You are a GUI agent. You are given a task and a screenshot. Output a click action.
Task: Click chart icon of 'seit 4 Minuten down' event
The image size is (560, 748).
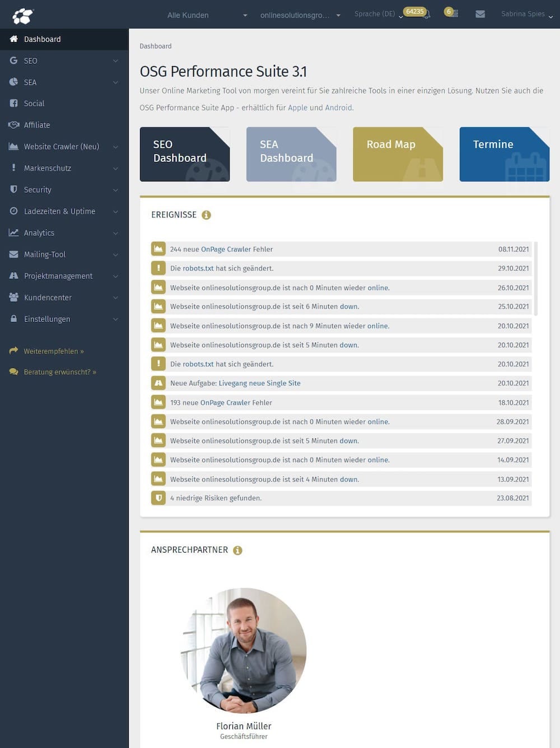(x=158, y=479)
